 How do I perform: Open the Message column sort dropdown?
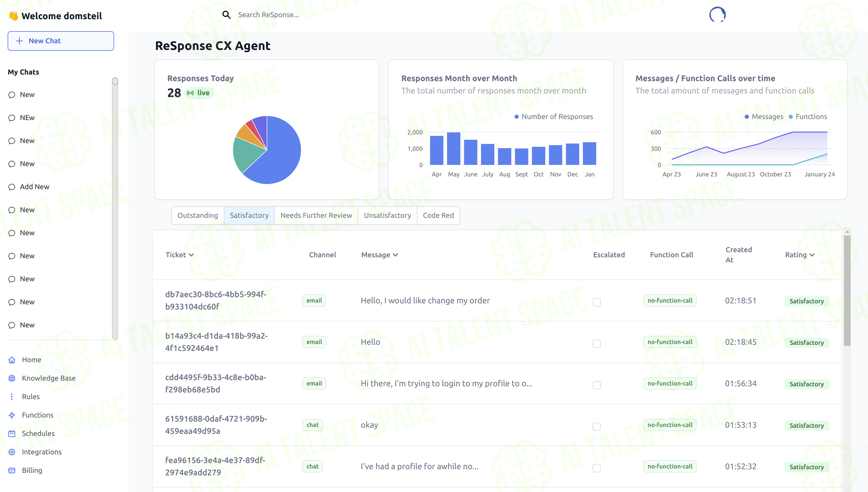point(395,255)
